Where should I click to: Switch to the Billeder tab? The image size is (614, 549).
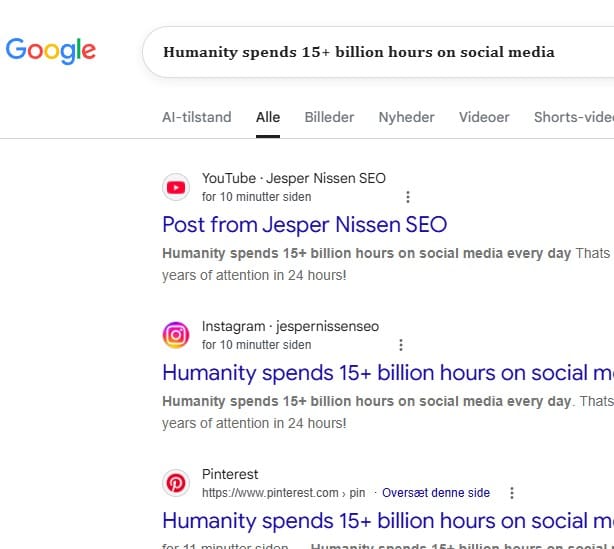(329, 117)
